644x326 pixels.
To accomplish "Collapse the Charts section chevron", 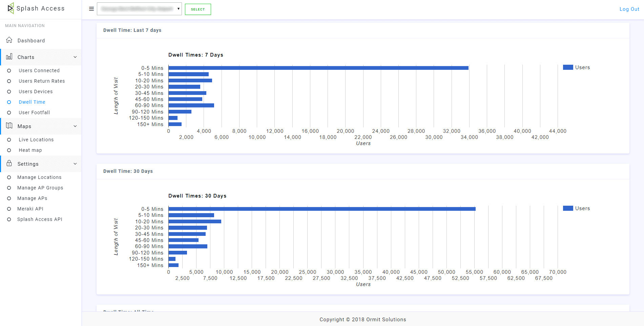I will [75, 57].
